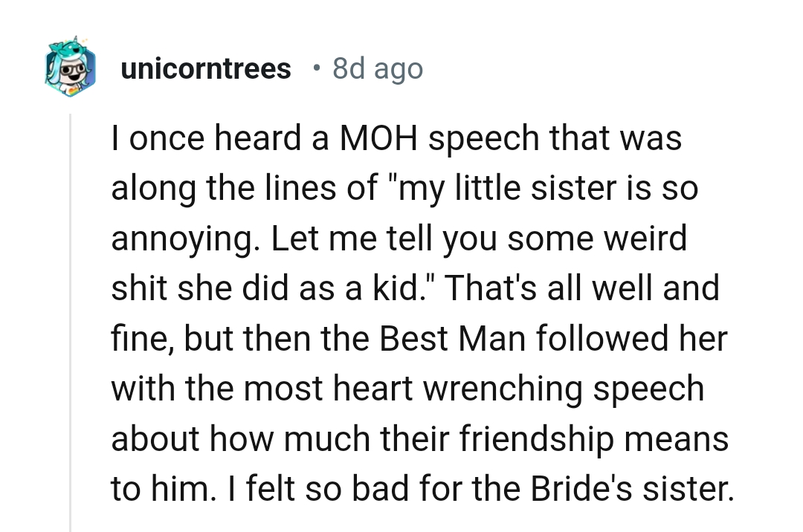The image size is (803, 532).
Task: Click the word "means" in the comment
Action: pos(682,438)
